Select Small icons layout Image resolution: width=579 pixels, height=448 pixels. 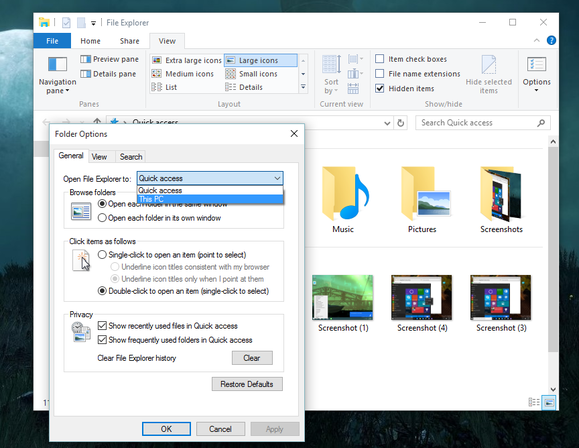(251, 74)
